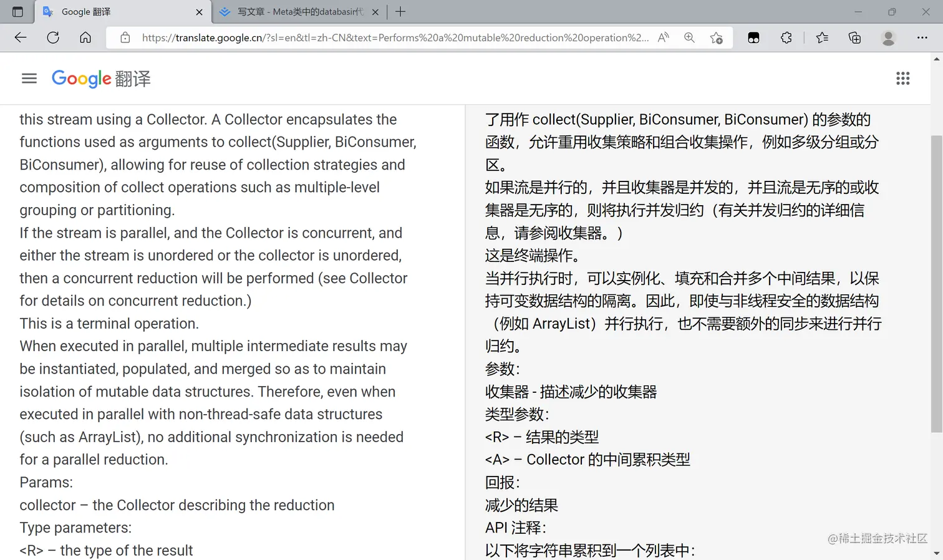Viewport: 943px width, 560px height.
Task: Click translated line '参数:'
Action: pyautogui.click(x=503, y=369)
